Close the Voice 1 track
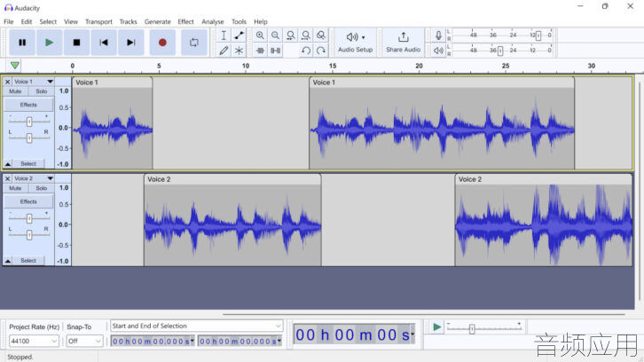This screenshot has height=362, width=644. [x=7, y=82]
